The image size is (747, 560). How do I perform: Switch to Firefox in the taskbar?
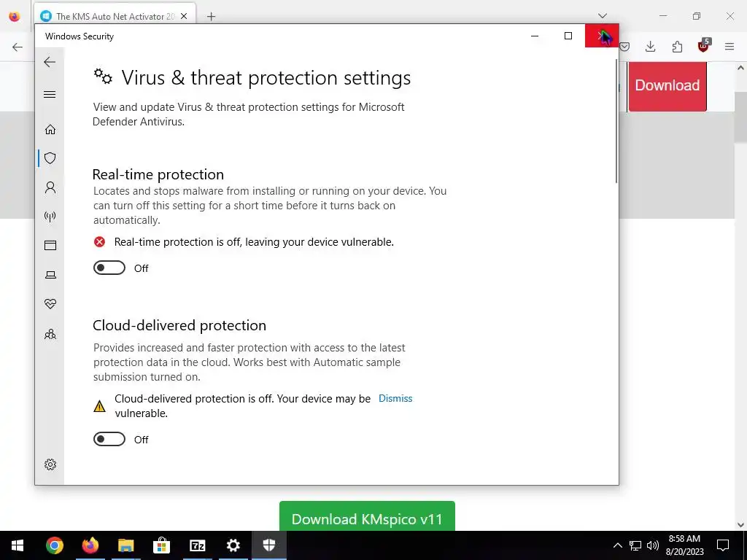click(x=90, y=545)
